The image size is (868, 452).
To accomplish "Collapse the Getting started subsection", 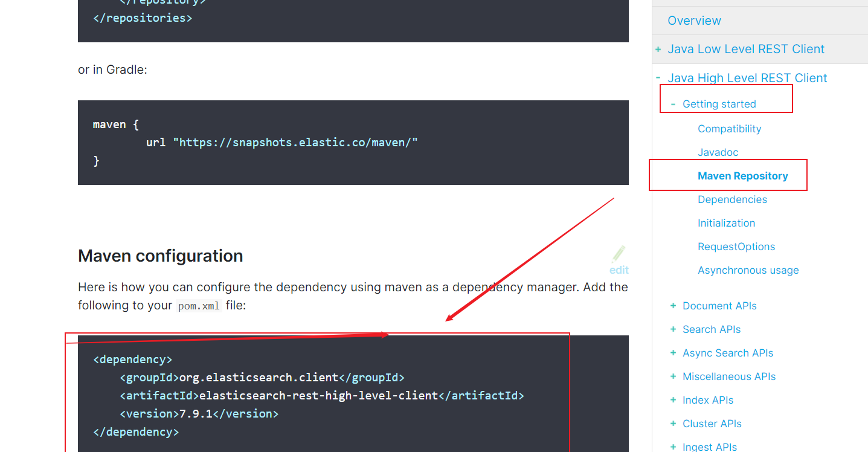I will point(673,104).
